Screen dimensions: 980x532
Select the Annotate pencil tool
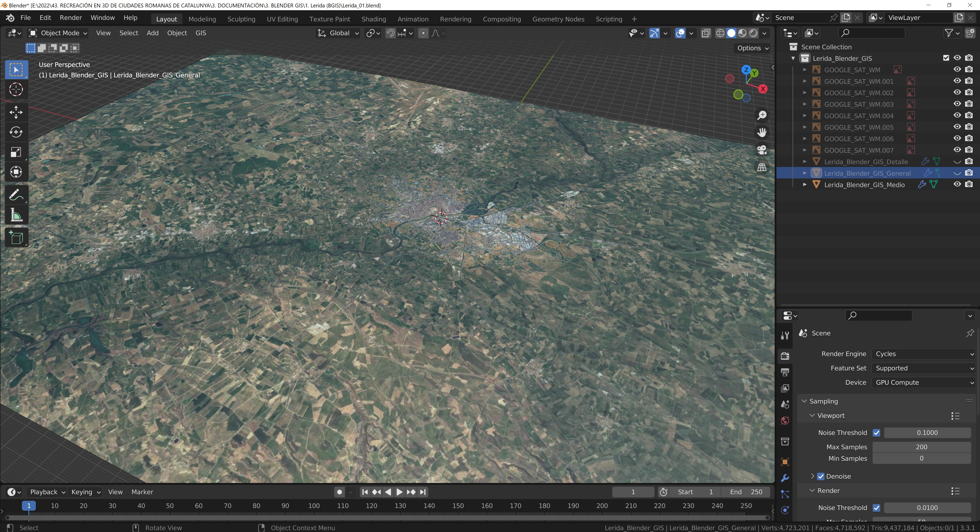[x=16, y=195]
